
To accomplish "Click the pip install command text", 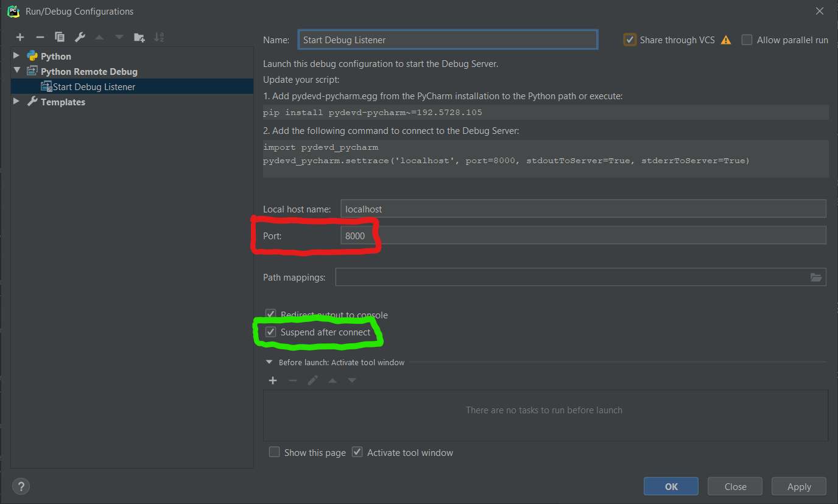I will click(x=373, y=113).
